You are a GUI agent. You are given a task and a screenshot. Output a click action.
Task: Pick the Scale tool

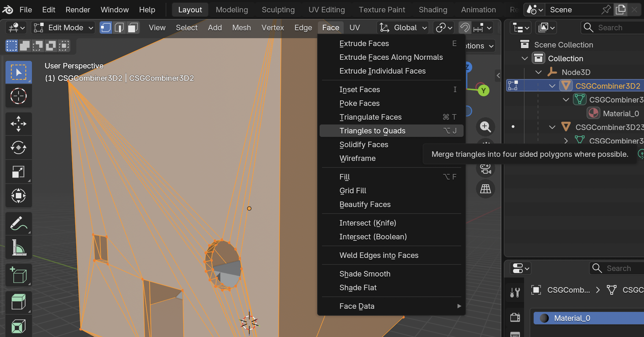(x=19, y=172)
